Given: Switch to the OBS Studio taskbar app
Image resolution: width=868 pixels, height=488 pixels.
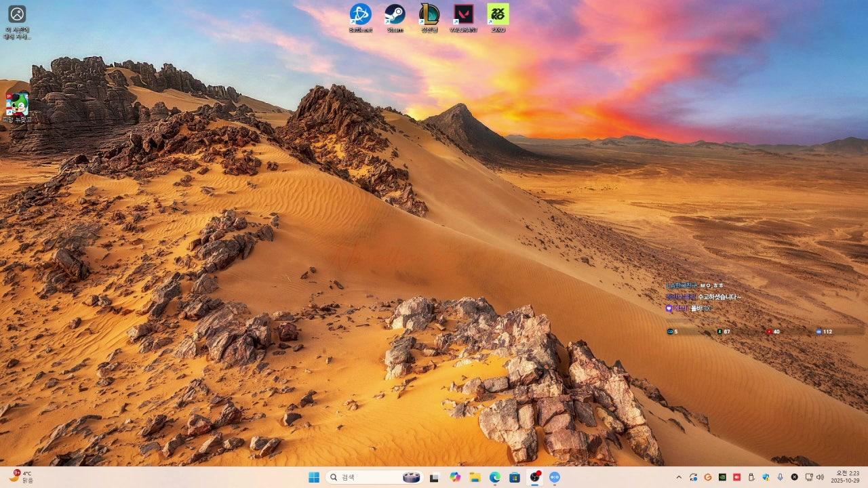Looking at the screenshot, I should pos(535,477).
